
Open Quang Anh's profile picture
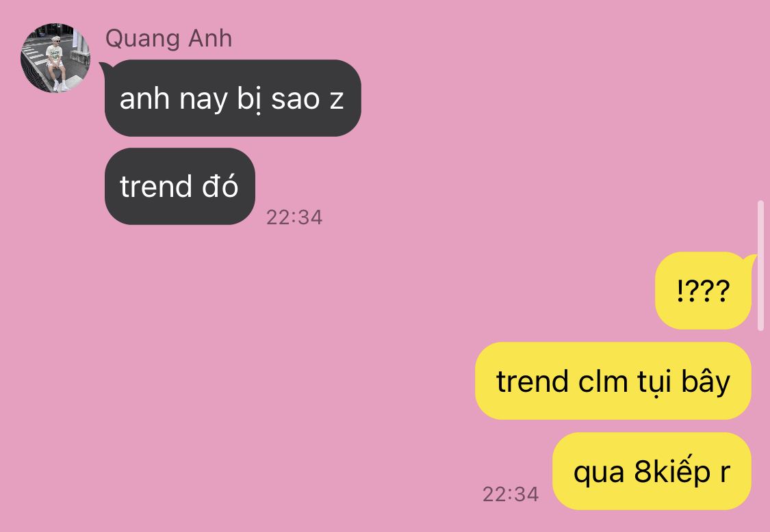(x=55, y=58)
